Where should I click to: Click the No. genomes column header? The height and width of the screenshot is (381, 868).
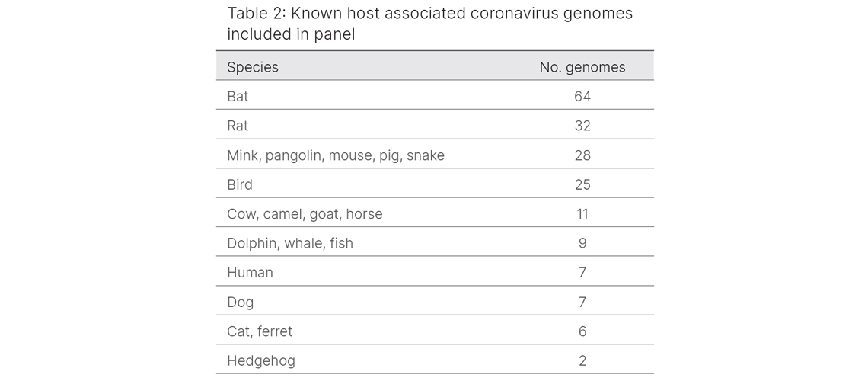click(x=582, y=67)
